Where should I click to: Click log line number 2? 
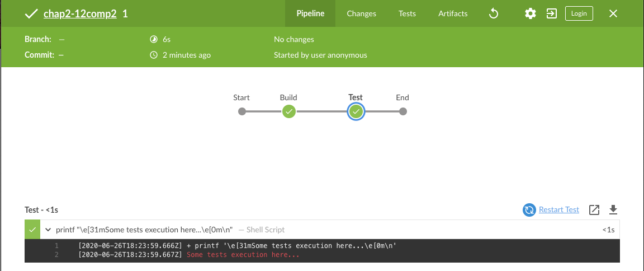(x=56, y=255)
